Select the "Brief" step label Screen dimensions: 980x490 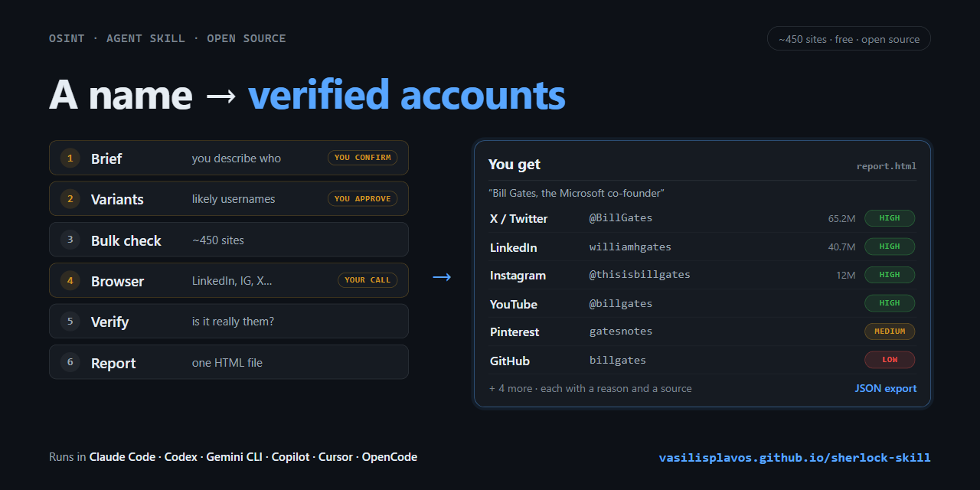(106, 158)
